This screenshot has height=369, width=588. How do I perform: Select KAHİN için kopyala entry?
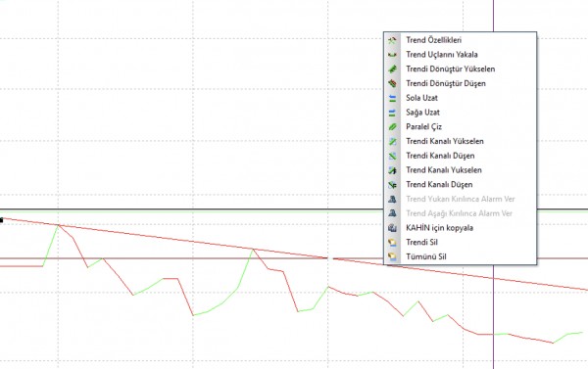point(460,228)
